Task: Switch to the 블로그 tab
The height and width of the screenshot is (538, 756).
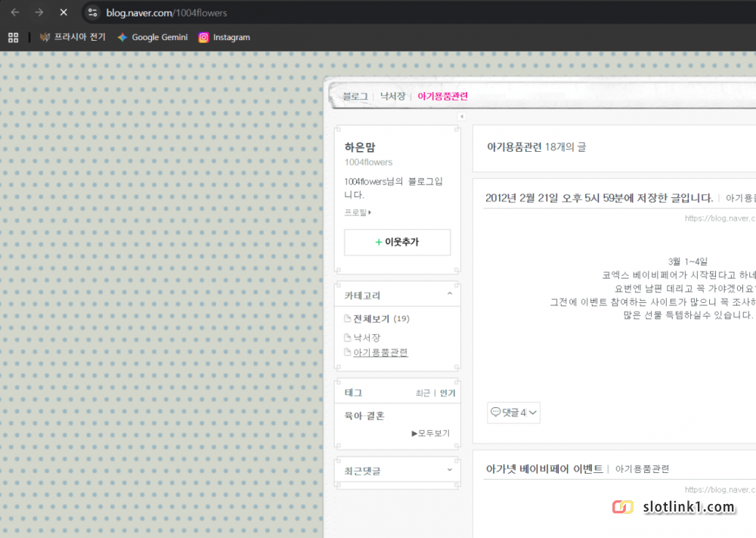Action: coord(355,96)
